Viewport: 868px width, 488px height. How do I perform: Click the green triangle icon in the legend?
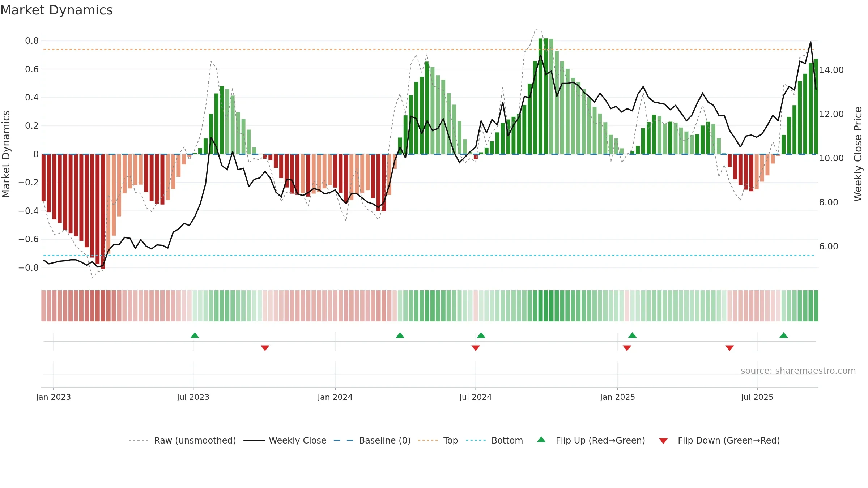click(x=541, y=440)
